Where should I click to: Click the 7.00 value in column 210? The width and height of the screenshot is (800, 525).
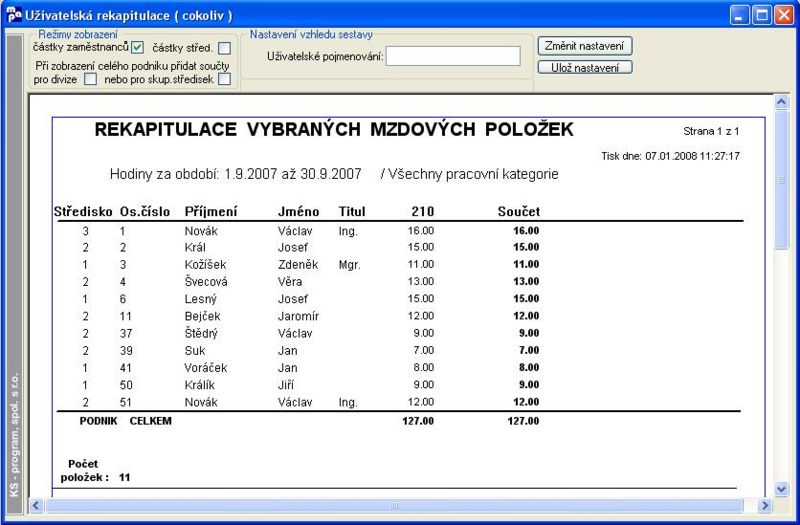pyautogui.click(x=423, y=351)
